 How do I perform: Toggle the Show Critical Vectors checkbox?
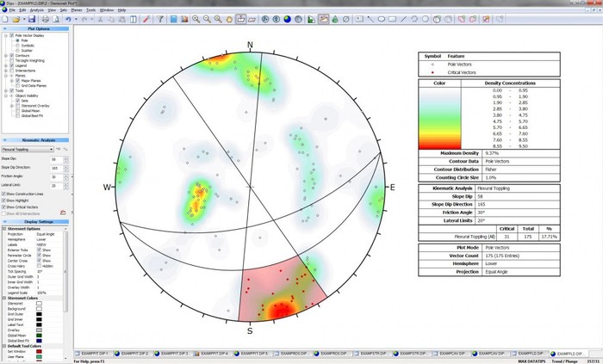pyautogui.click(x=4, y=207)
